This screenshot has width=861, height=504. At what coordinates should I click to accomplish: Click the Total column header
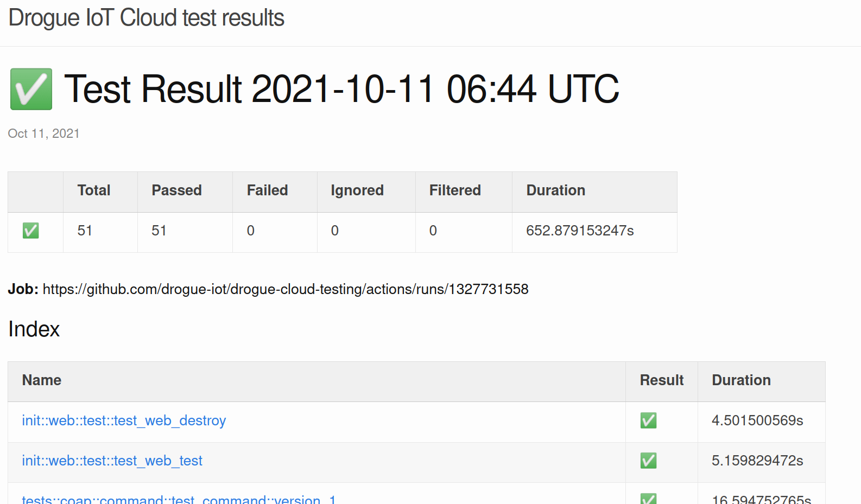[x=93, y=190]
